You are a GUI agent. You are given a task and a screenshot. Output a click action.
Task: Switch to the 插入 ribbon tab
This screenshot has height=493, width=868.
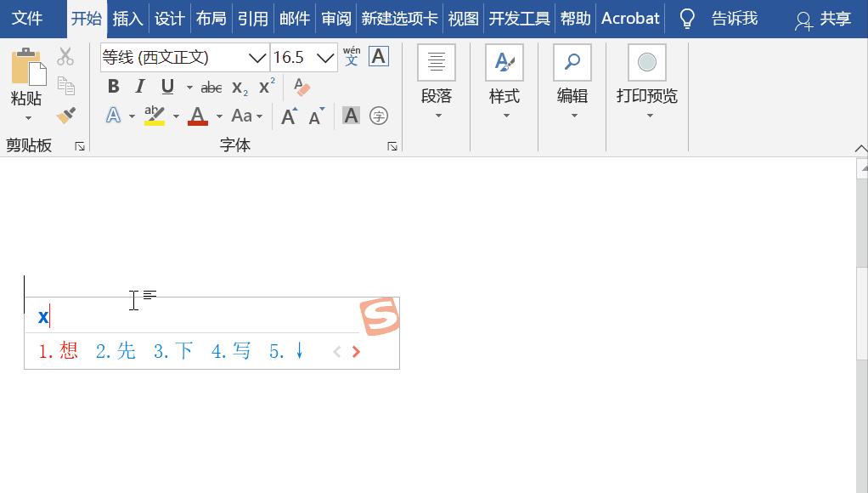click(127, 18)
